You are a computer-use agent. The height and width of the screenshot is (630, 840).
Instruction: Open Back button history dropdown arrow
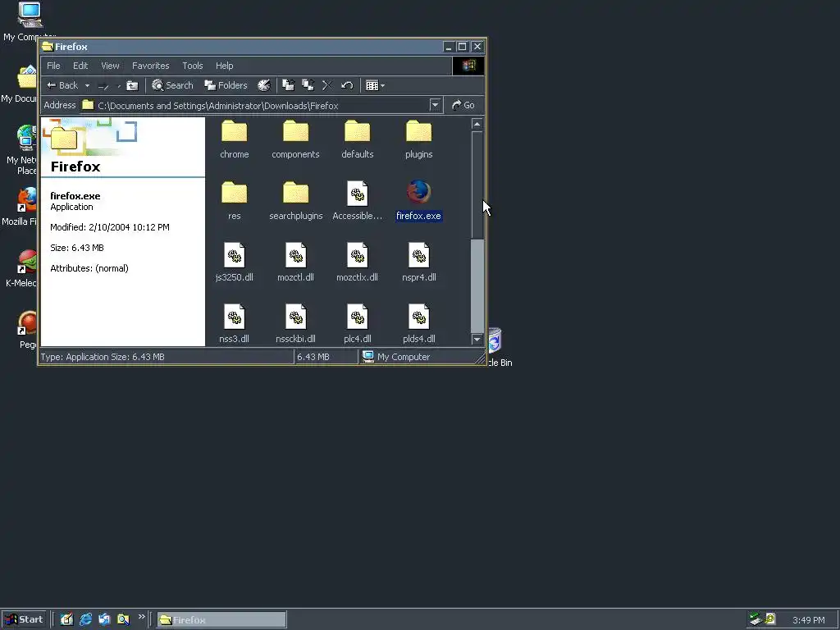(87, 85)
